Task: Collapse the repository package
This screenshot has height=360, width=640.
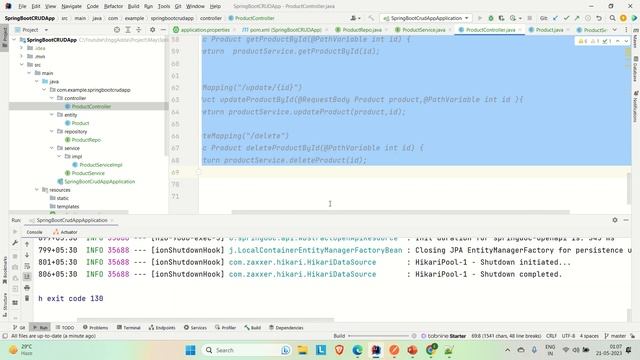Action: (x=52, y=131)
